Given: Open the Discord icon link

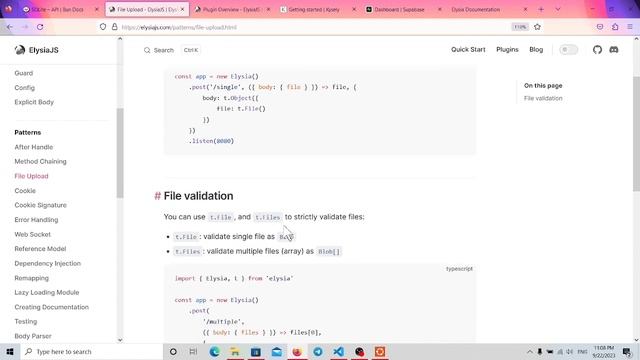Looking at the screenshot, I should point(613,50).
